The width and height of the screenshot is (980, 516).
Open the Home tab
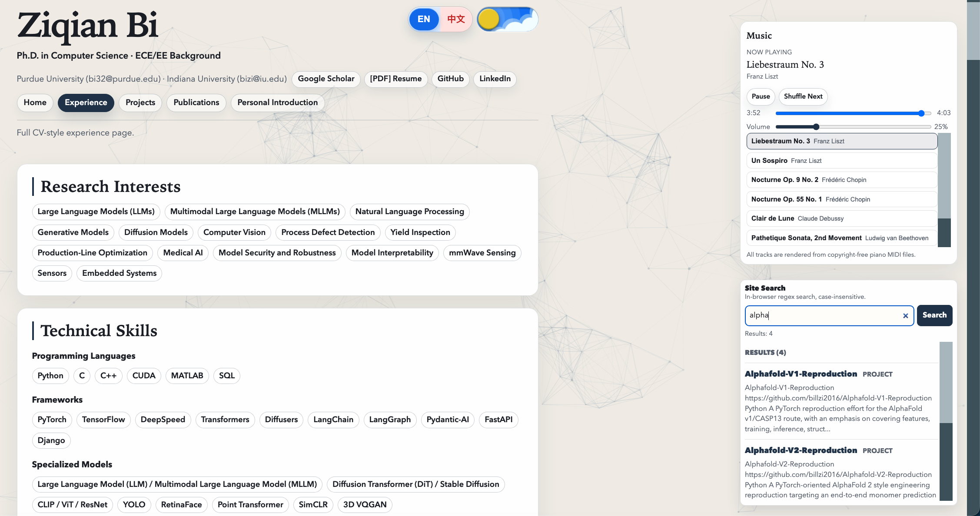tap(35, 103)
